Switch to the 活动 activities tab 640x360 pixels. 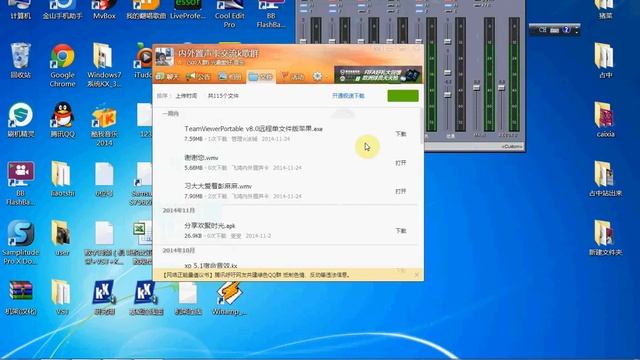[292, 76]
